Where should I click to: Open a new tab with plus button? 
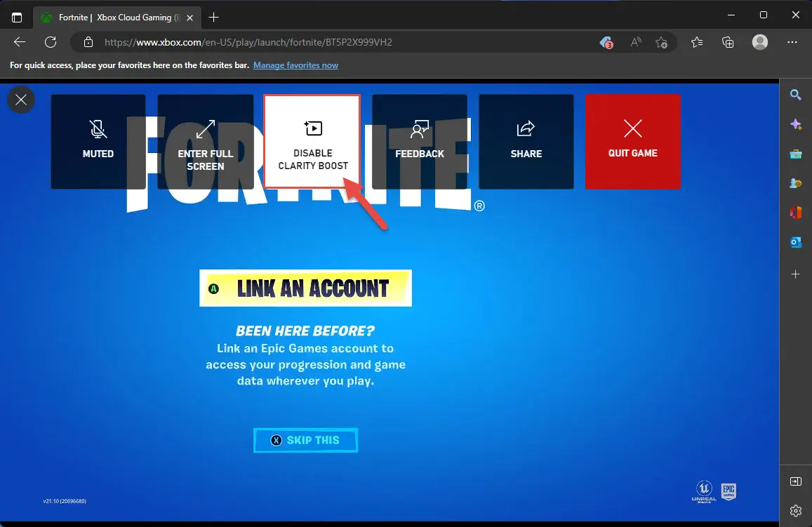point(213,18)
